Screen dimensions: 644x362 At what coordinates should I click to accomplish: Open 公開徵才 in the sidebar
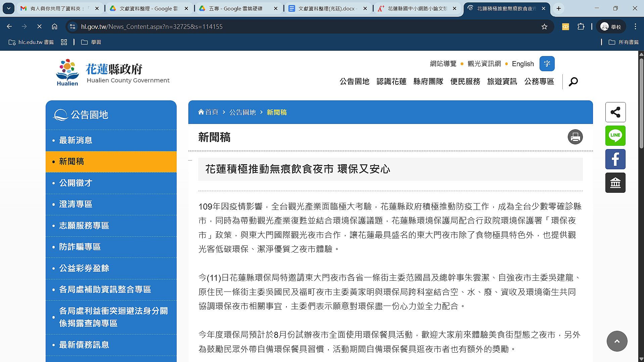[x=76, y=183]
